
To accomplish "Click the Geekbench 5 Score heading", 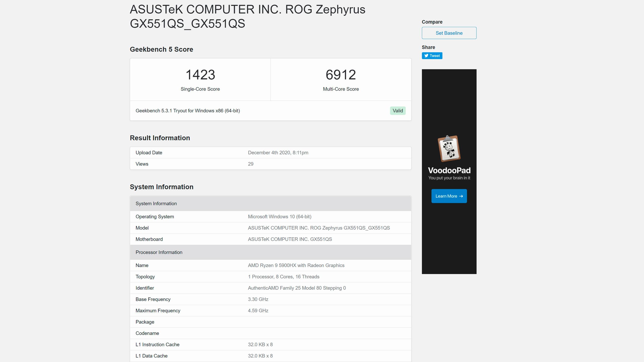I will click(161, 49).
